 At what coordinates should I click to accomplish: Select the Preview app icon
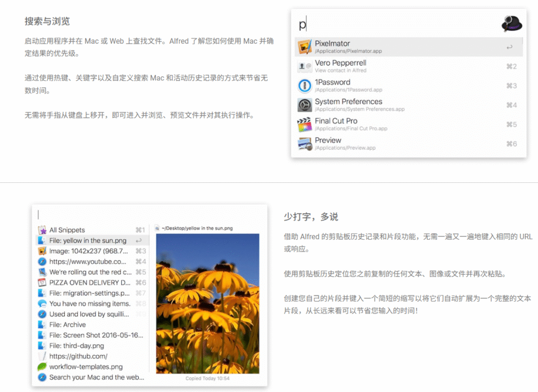[x=305, y=143]
